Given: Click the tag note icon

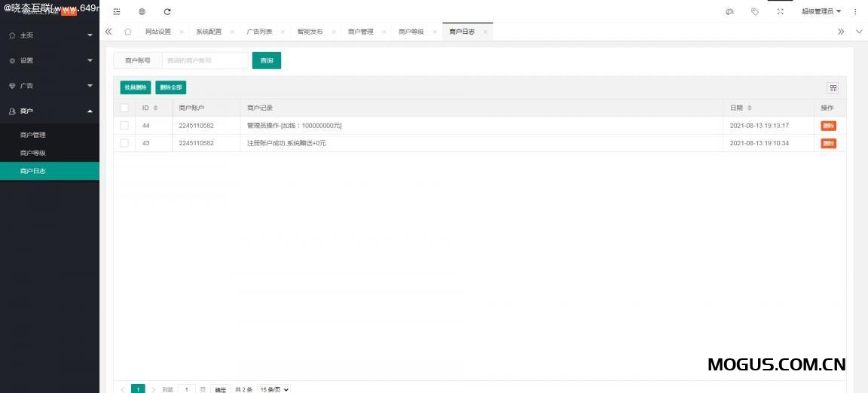Looking at the screenshot, I should click(x=755, y=11).
